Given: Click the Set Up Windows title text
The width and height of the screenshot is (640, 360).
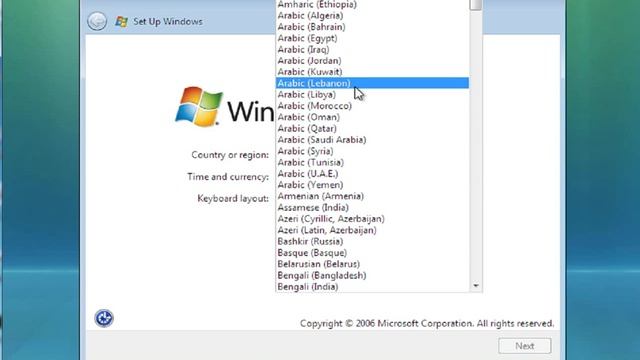Looking at the screenshot, I should click(168, 22).
